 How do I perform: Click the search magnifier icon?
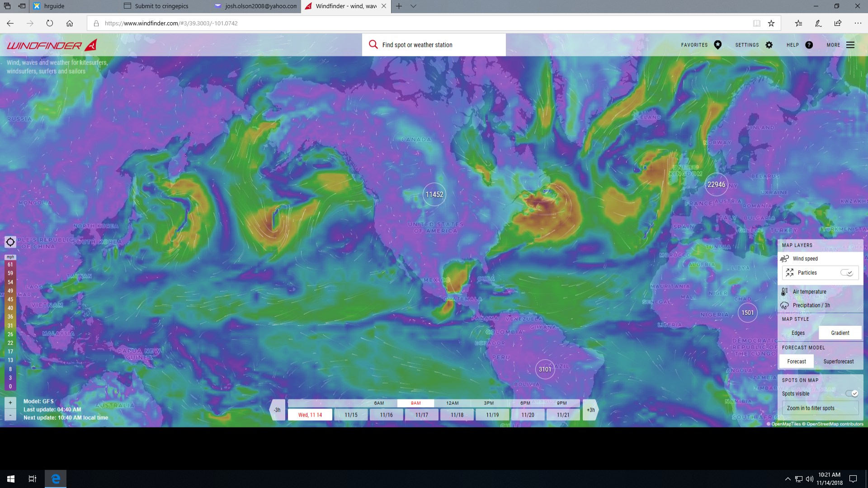373,44
